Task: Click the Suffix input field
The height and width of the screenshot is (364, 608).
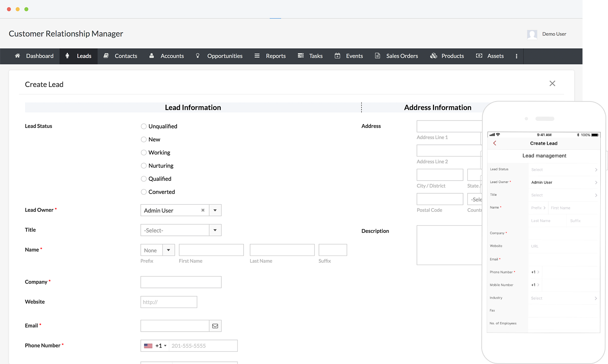Action: pyautogui.click(x=333, y=250)
